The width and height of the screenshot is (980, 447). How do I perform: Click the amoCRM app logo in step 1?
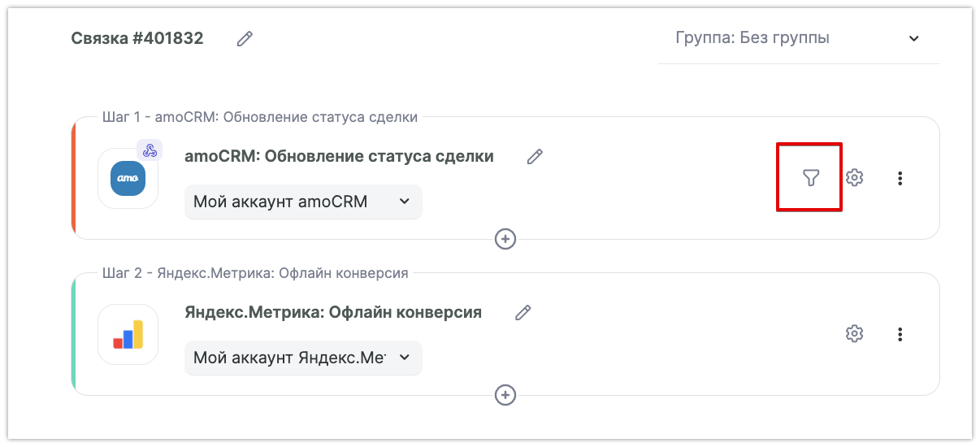pyautogui.click(x=128, y=178)
